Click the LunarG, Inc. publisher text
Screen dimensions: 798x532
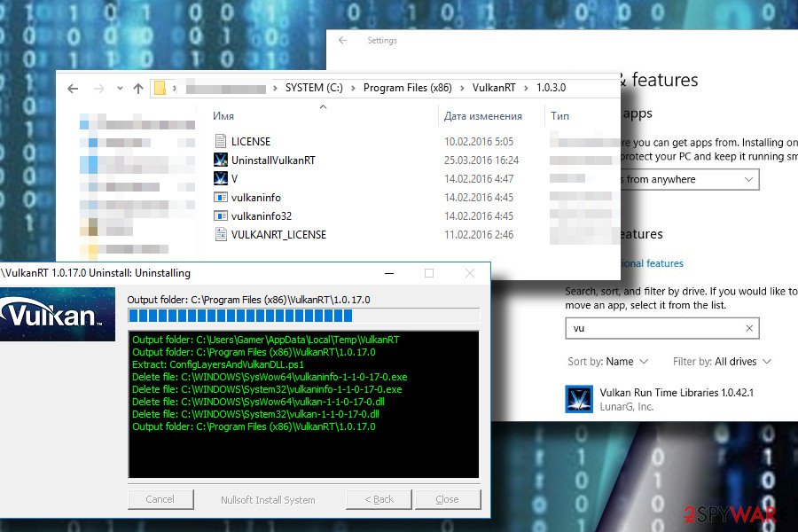point(627,407)
